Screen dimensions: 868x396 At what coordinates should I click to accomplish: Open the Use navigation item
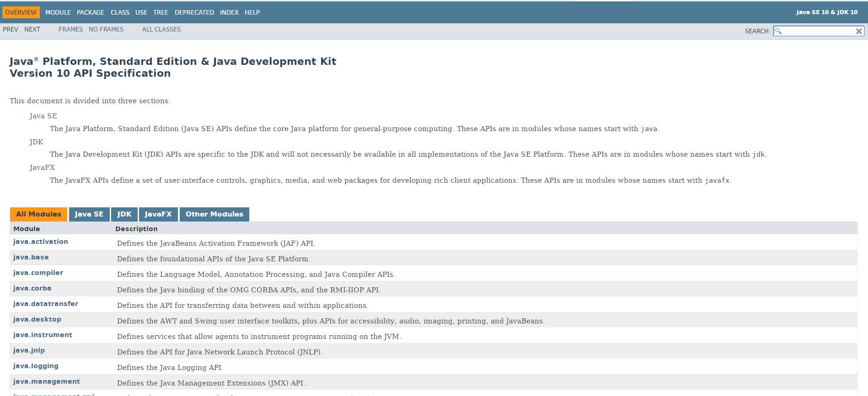coord(141,12)
